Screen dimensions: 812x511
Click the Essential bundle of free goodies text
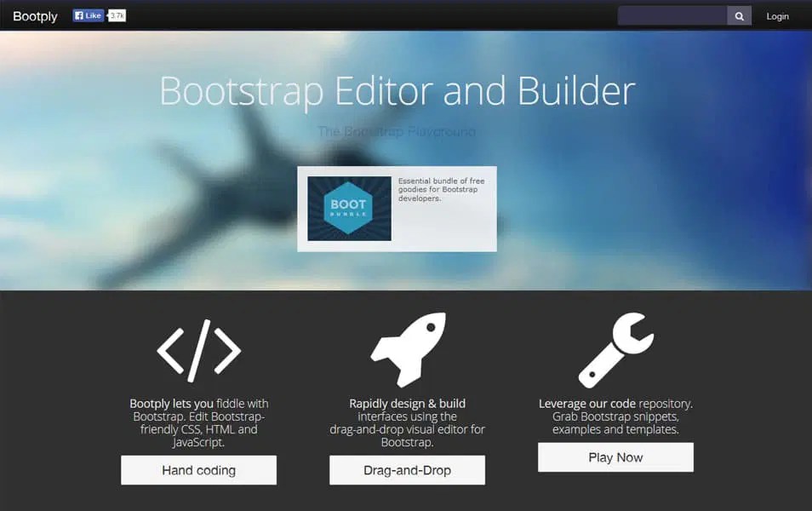coord(439,189)
